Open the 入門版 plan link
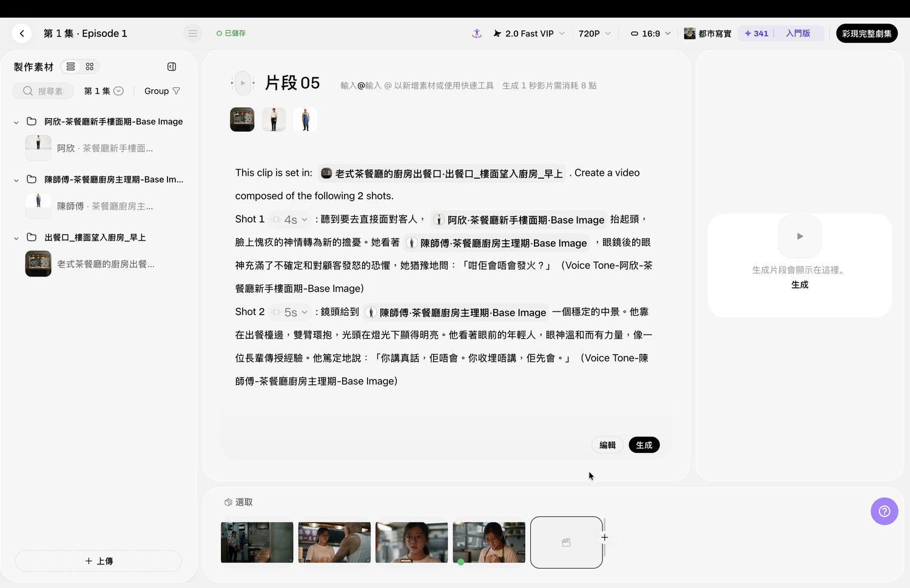Viewport: 910px width, 588px height. [798, 33]
